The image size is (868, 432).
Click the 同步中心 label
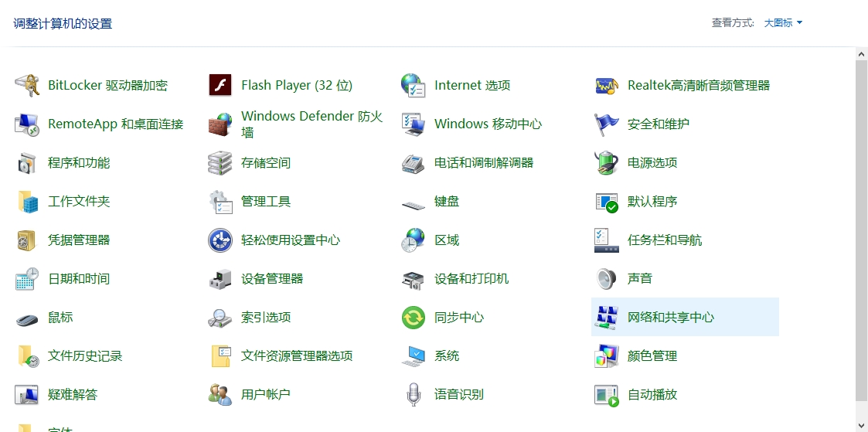click(x=459, y=317)
